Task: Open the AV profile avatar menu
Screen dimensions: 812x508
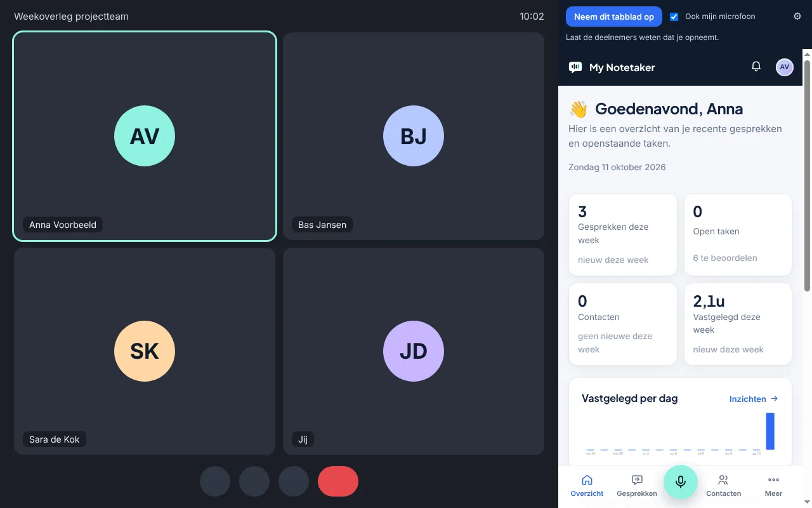Action: click(x=785, y=67)
